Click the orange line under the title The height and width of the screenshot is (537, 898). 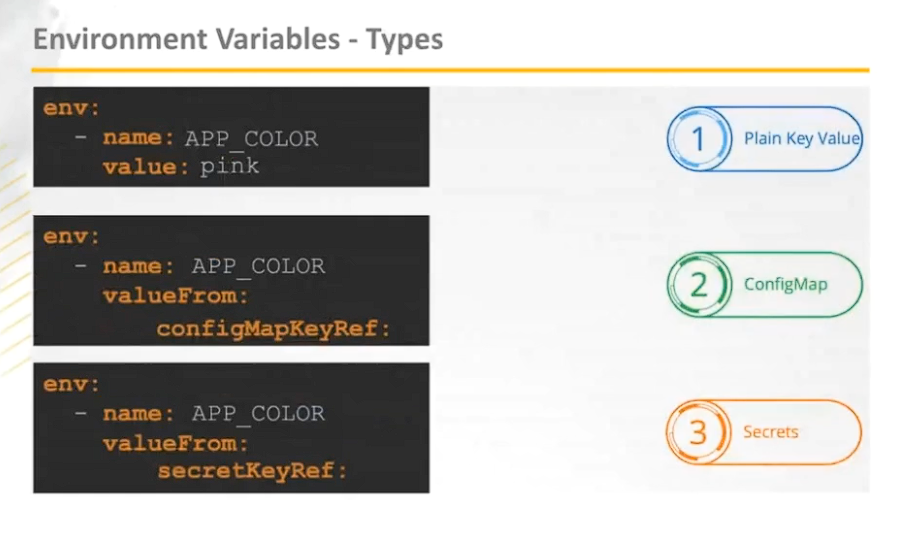(x=449, y=70)
